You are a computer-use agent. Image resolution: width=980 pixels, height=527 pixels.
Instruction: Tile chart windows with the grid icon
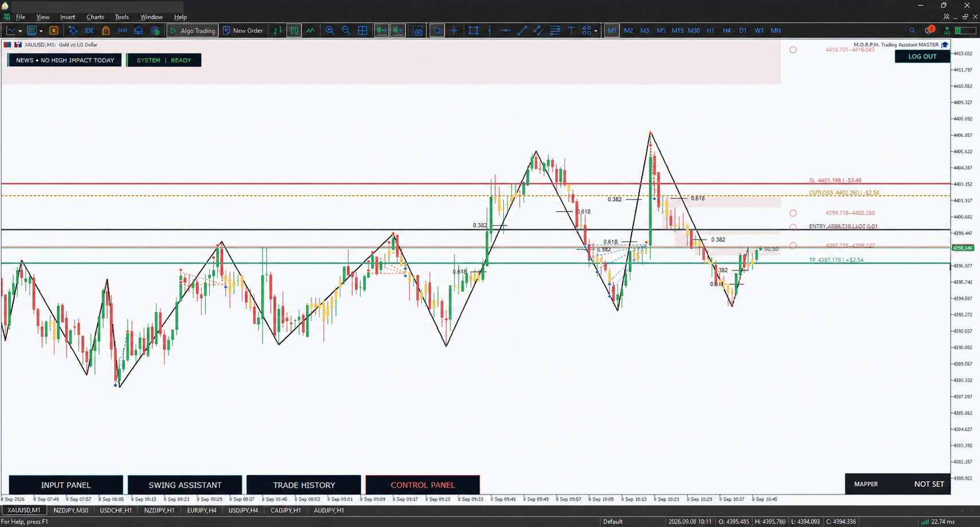(x=363, y=30)
